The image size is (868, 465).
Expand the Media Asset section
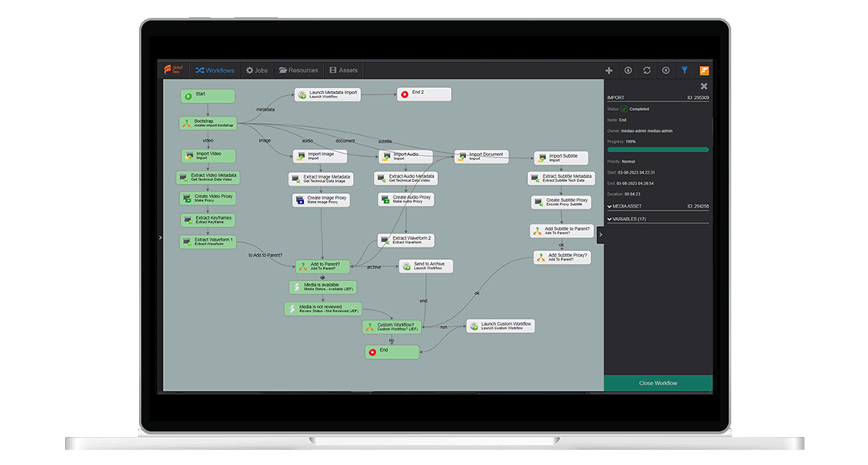pyautogui.click(x=609, y=207)
